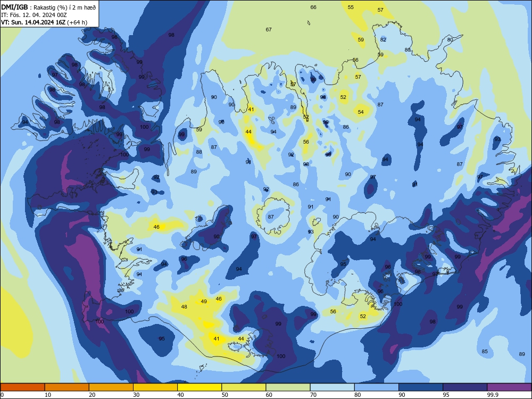Click the 95-99.9 dark navy legend swatch
This screenshot has width=532, height=399.
465,387
